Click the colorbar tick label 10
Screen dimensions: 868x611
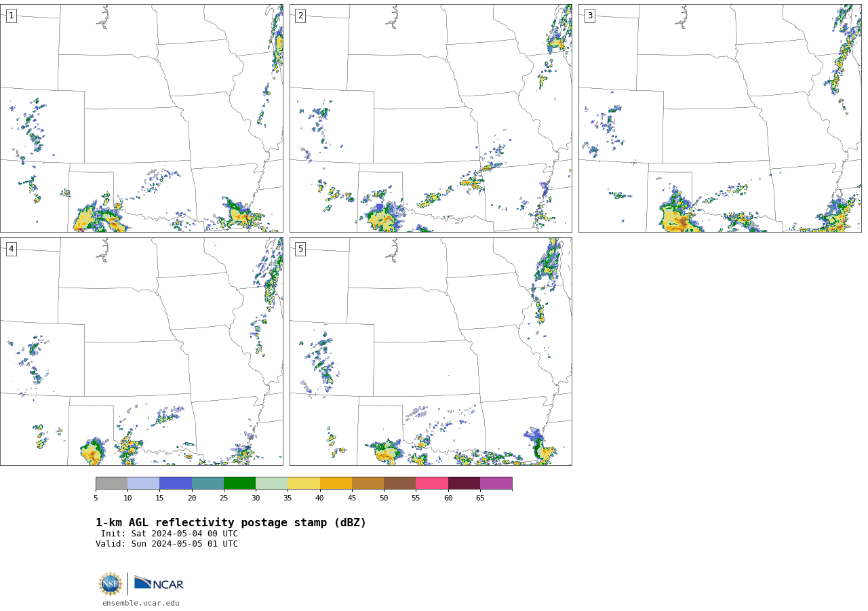point(127,498)
